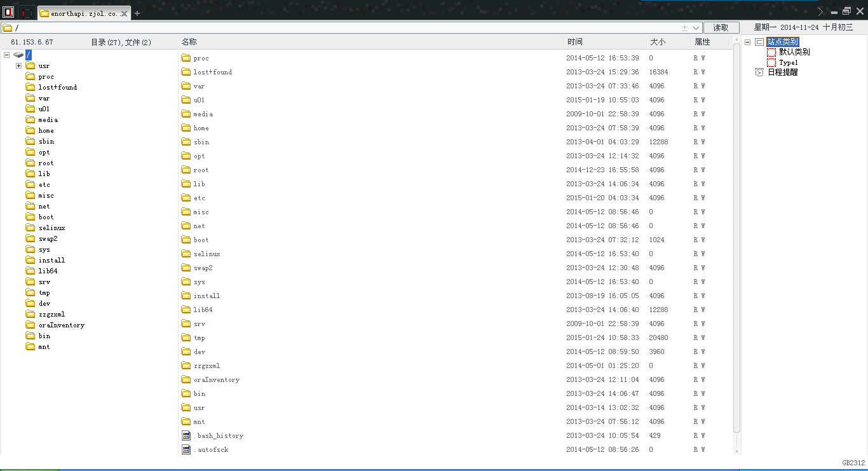868x471 pixels.
Task: Select var in the left tree
Action: pos(44,99)
